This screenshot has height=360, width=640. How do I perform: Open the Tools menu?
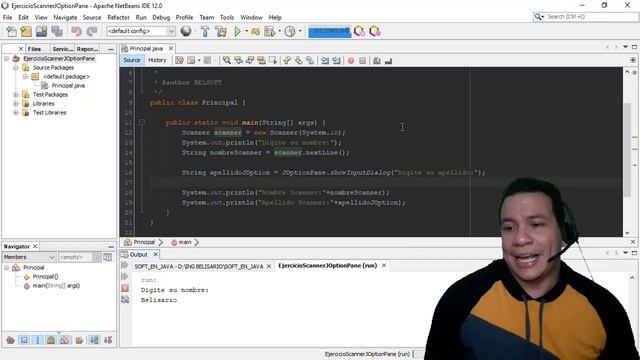pyautogui.click(x=227, y=18)
